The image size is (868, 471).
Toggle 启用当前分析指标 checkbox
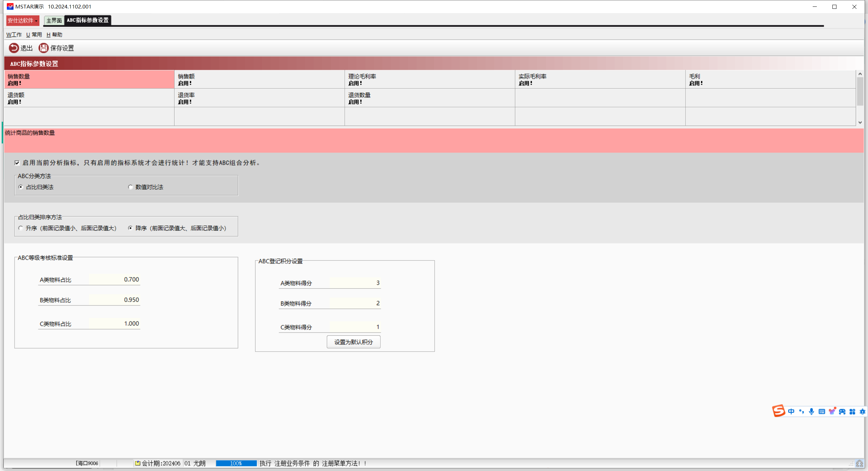(17, 163)
